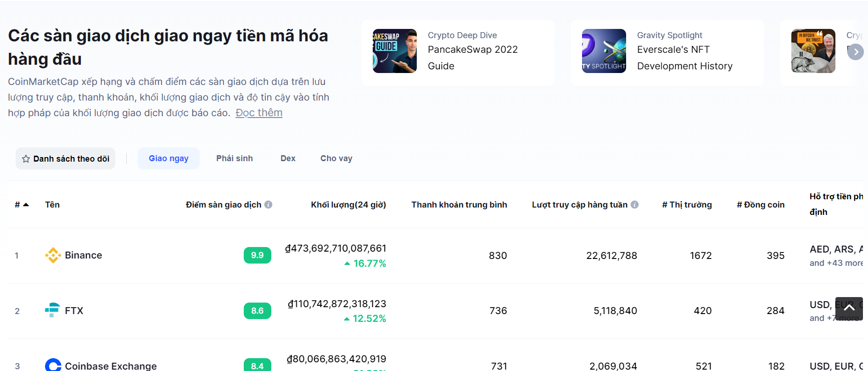868x371 pixels.
Task: Show info for Điểm sàn giao dịch
Action: [269, 205]
